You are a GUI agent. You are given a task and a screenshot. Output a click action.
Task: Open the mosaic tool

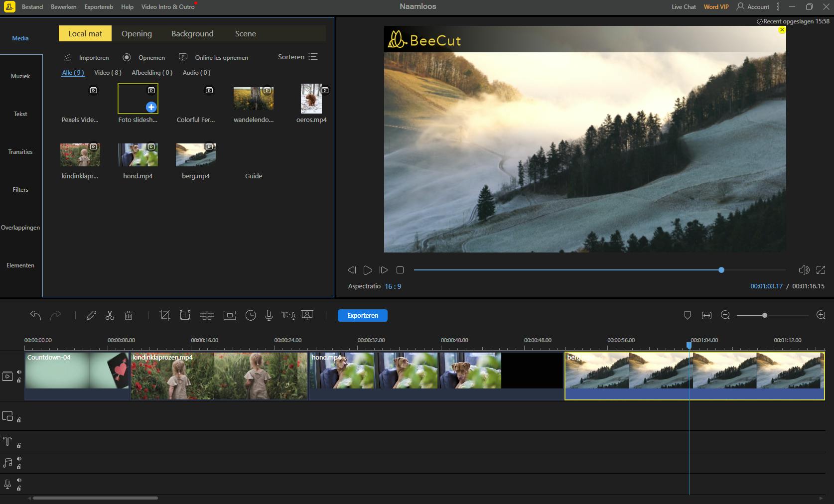207,315
